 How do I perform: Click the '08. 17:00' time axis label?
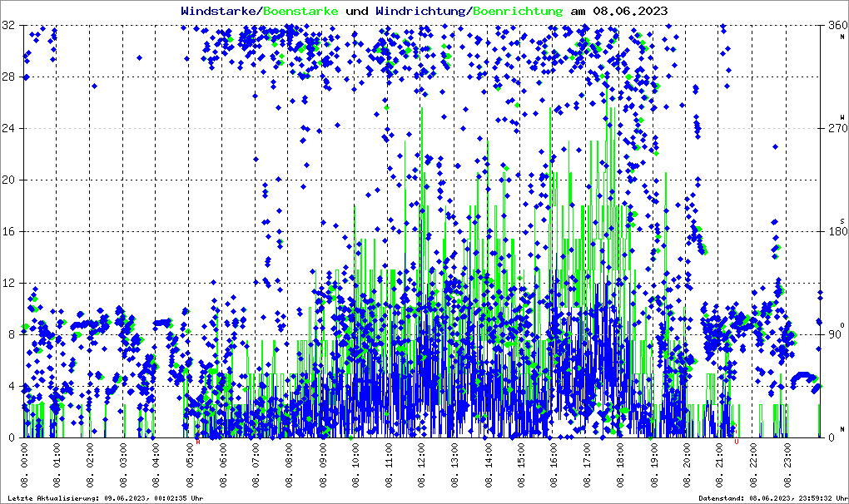pyautogui.click(x=587, y=466)
